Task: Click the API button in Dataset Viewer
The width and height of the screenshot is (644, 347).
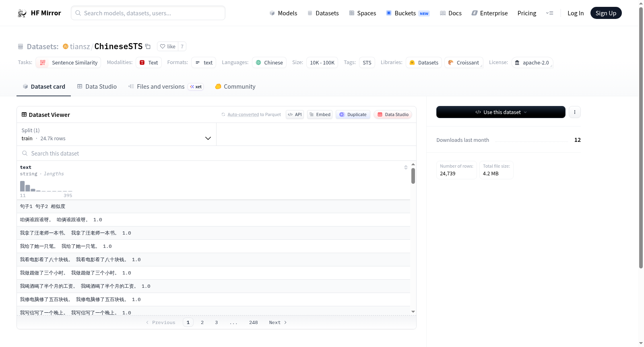Action: [x=295, y=114]
